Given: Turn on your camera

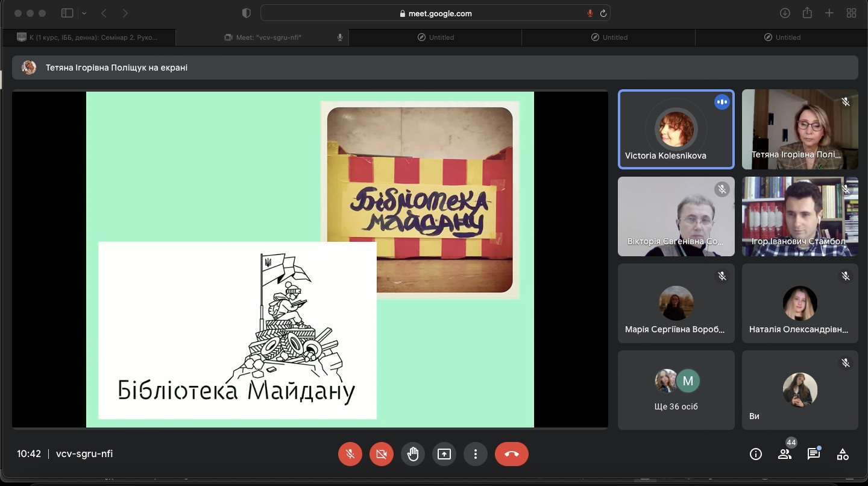Looking at the screenshot, I should [x=382, y=454].
